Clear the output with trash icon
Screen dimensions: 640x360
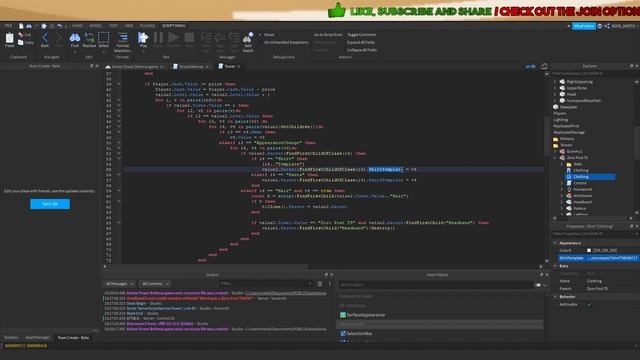pos(320,284)
